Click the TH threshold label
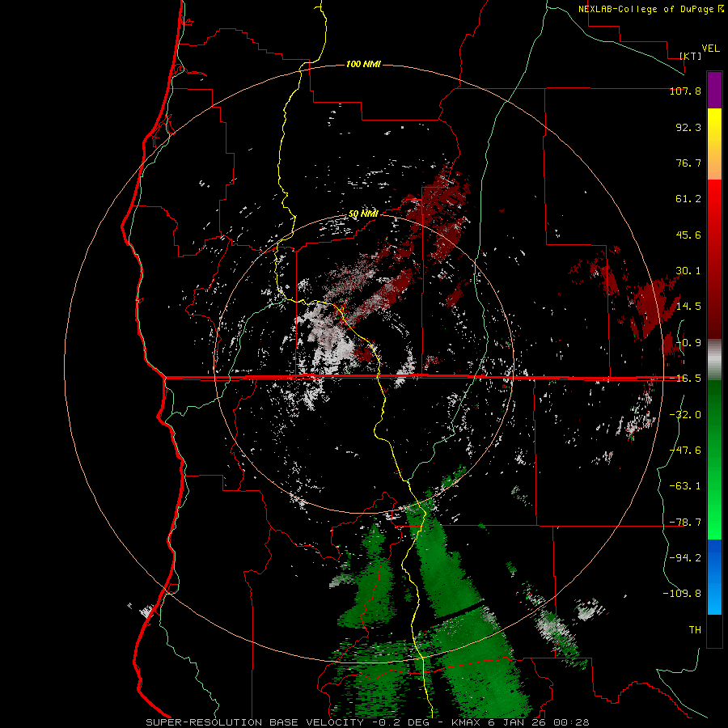The height and width of the screenshot is (728, 728). (695, 629)
